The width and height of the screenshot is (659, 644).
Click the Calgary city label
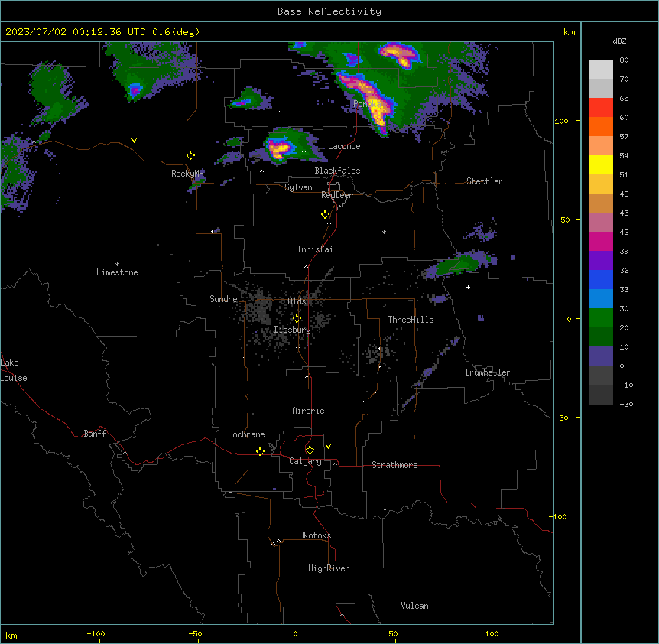coord(305,461)
